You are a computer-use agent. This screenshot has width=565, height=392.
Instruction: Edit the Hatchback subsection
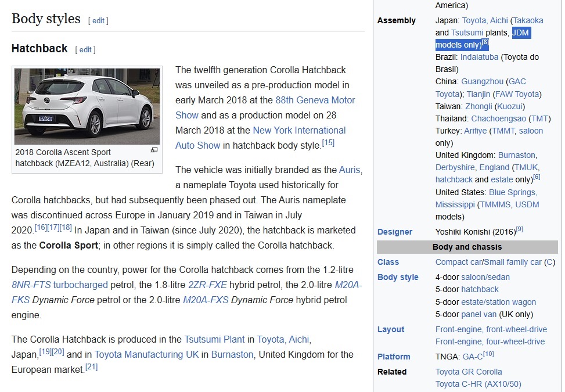[85, 50]
